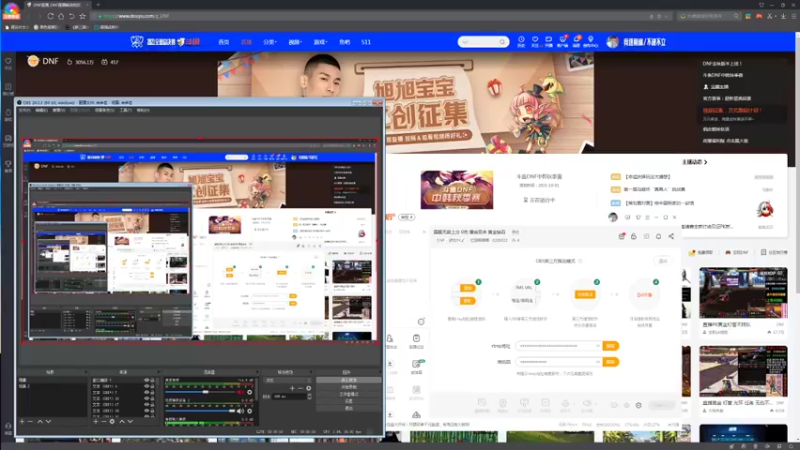
Task: Click 退出 button in OBS third-party mode panel
Action: (663, 261)
